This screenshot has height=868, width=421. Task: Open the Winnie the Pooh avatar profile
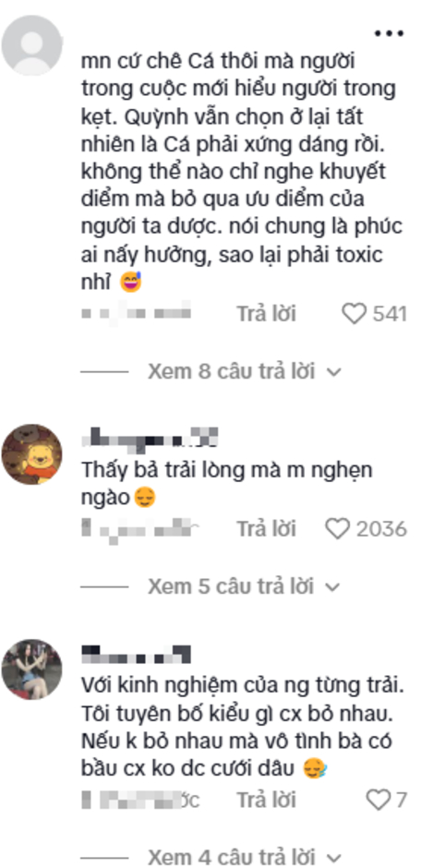coord(31,454)
